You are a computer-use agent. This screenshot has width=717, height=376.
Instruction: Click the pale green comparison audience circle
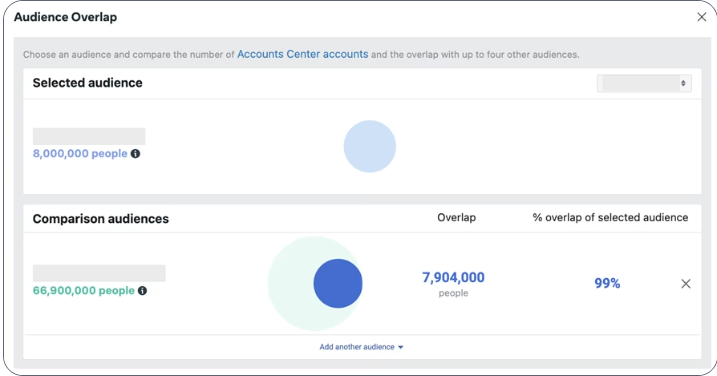(290, 284)
